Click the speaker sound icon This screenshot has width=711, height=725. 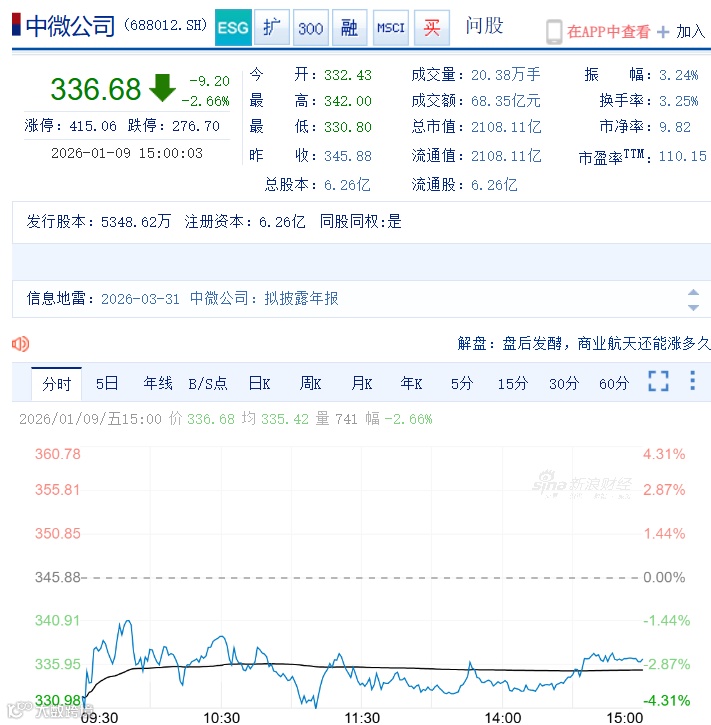(x=20, y=344)
